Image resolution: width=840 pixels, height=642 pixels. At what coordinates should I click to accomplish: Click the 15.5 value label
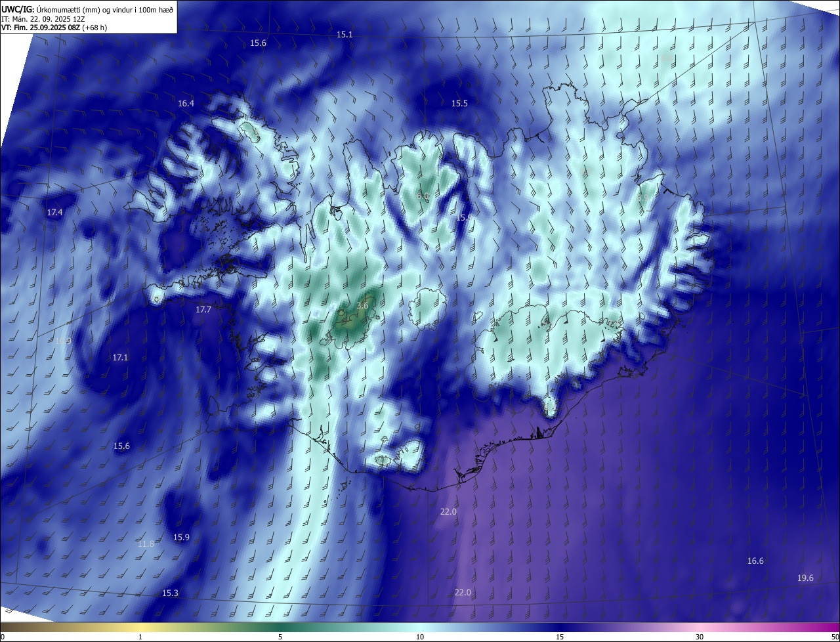click(459, 104)
